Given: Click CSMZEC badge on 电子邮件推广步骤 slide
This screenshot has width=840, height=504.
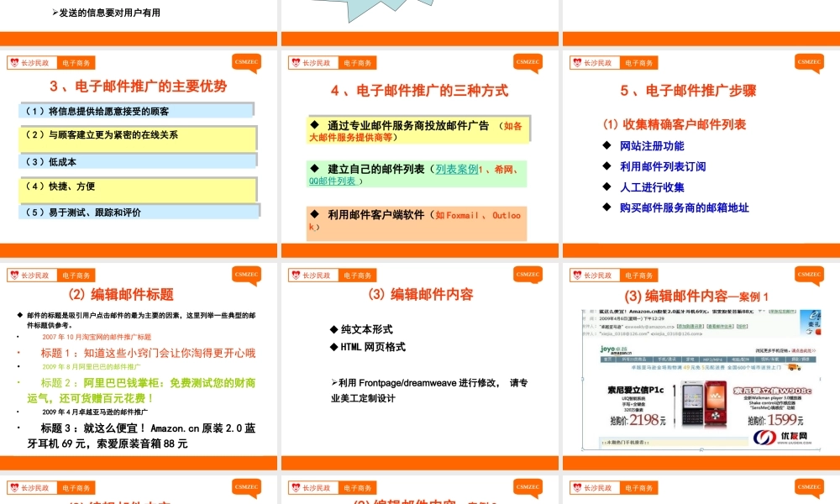Looking at the screenshot, I should point(810,62).
